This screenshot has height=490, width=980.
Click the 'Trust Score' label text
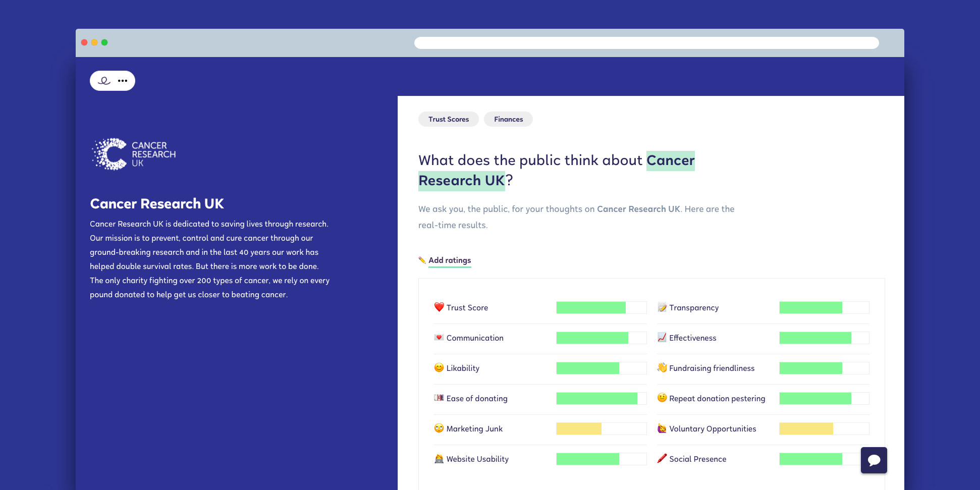[x=467, y=308]
